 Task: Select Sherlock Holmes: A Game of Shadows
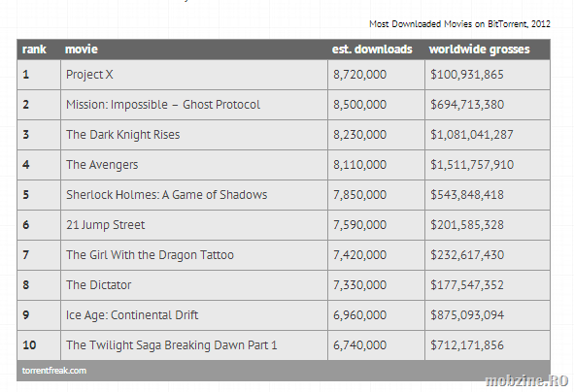pos(166,195)
